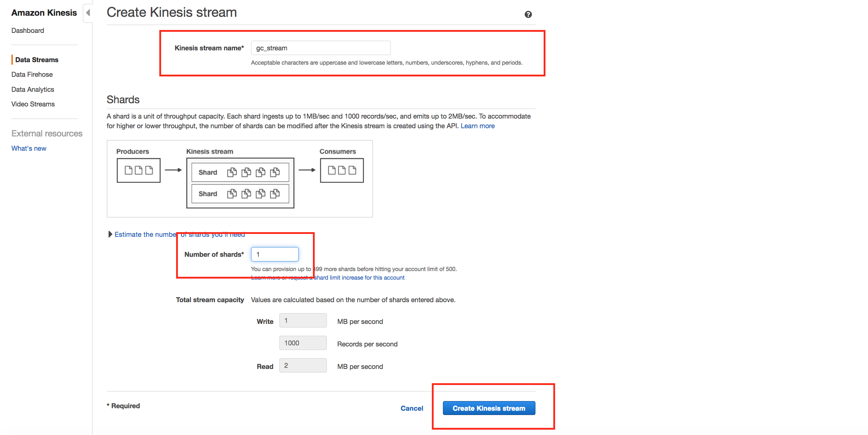Click the bottom Shard row in diagram

[240, 194]
